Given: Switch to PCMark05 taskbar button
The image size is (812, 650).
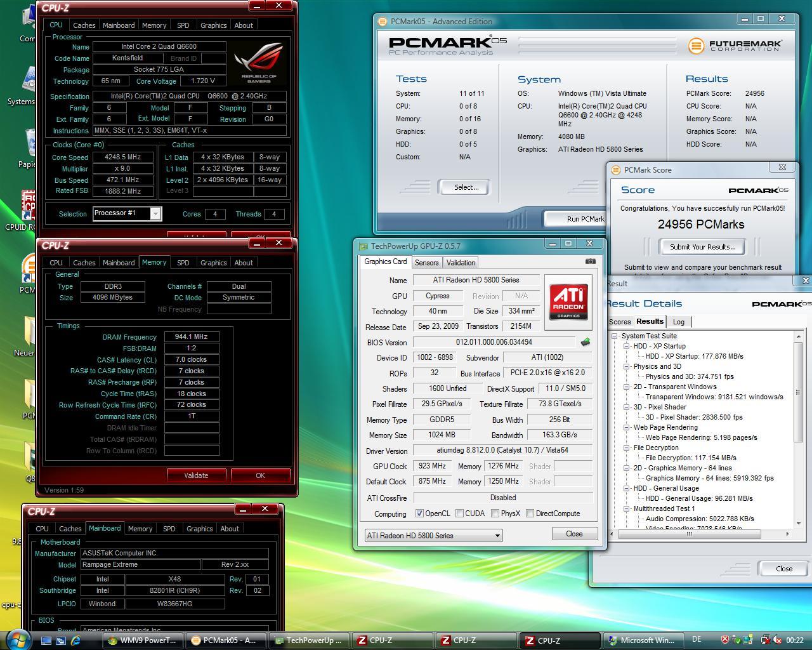Looking at the screenshot, I should click(227, 640).
